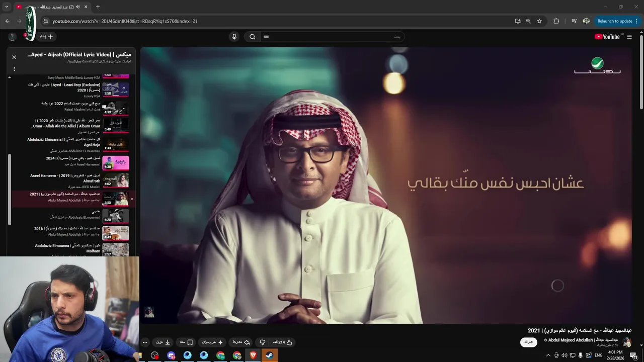
Task: Open the tab search dropdown arrow
Action: point(7,7)
